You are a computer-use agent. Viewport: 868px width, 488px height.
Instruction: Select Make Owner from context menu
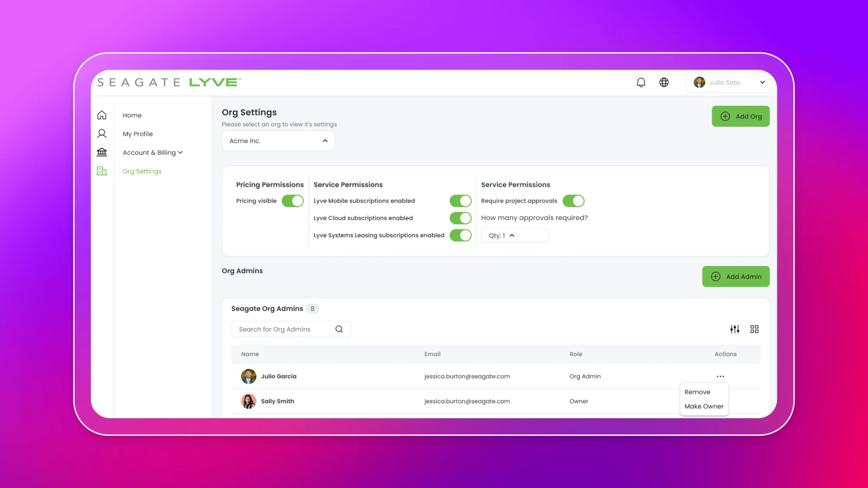point(704,406)
